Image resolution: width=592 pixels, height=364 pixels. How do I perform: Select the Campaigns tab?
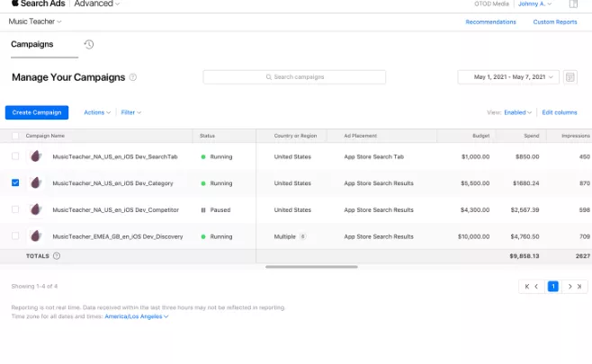pos(32,45)
